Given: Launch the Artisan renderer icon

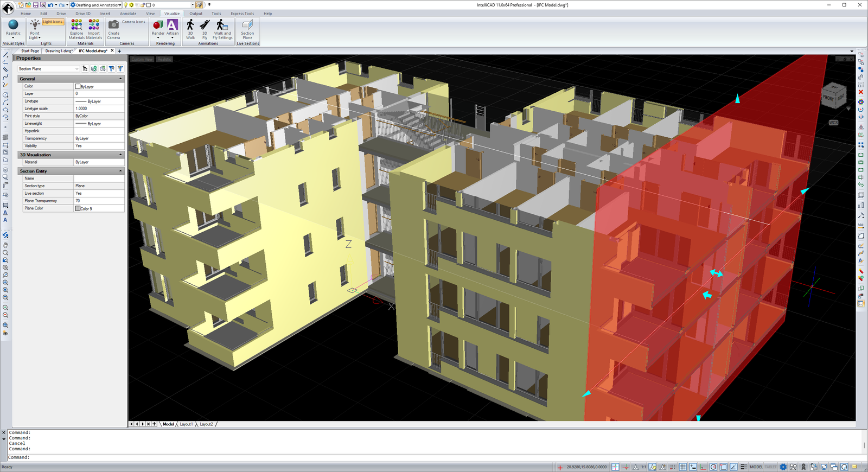Looking at the screenshot, I should click(172, 25).
